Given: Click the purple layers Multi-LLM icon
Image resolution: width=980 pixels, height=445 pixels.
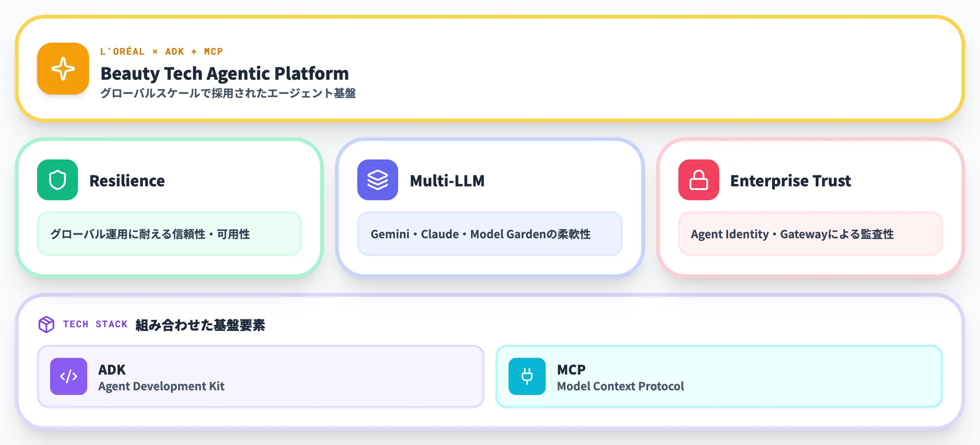Looking at the screenshot, I should [x=377, y=181].
